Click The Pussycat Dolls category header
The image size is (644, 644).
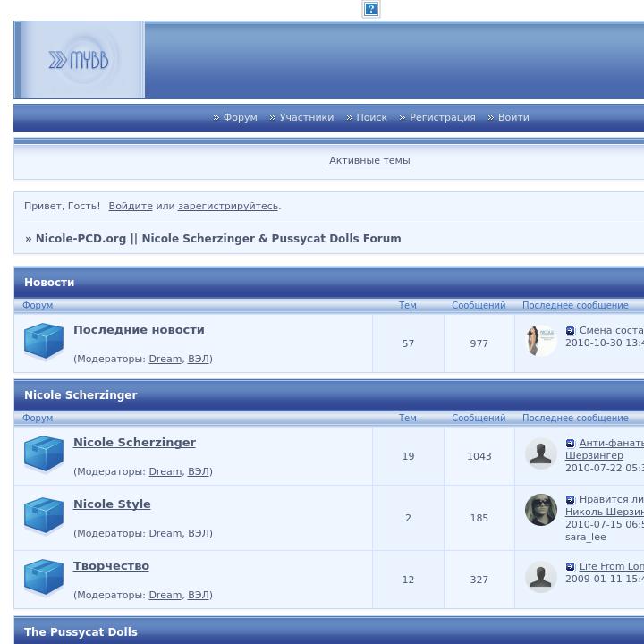(80, 631)
